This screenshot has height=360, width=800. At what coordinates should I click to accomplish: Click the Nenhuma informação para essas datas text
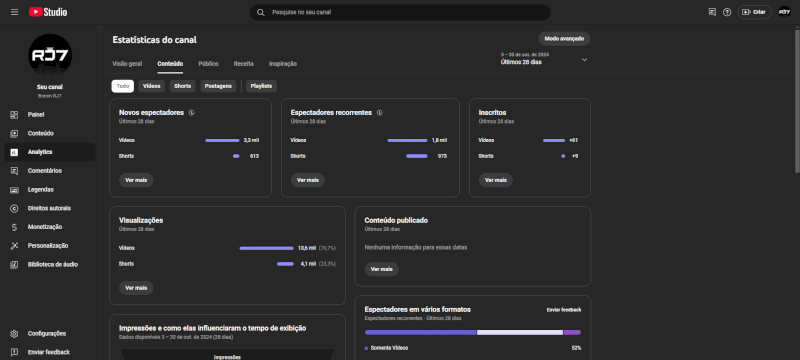pyautogui.click(x=416, y=247)
